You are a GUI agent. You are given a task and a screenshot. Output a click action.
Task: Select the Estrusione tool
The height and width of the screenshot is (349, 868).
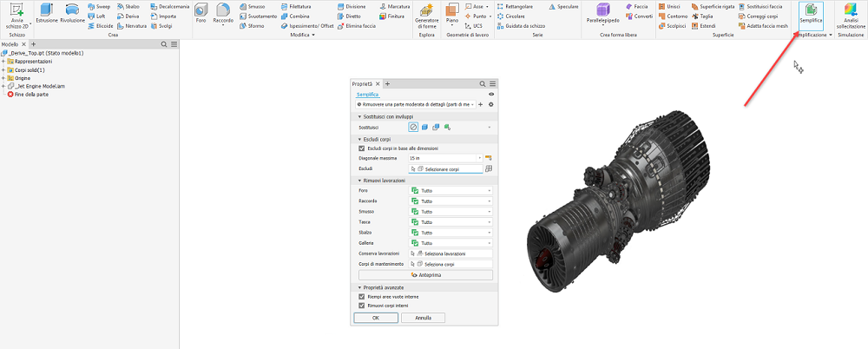click(x=46, y=17)
